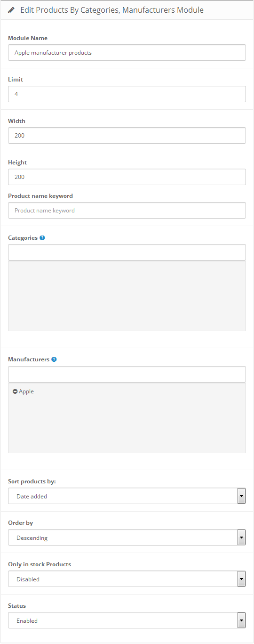
Task: Click the Status dropdown arrow button
Action: click(242, 620)
